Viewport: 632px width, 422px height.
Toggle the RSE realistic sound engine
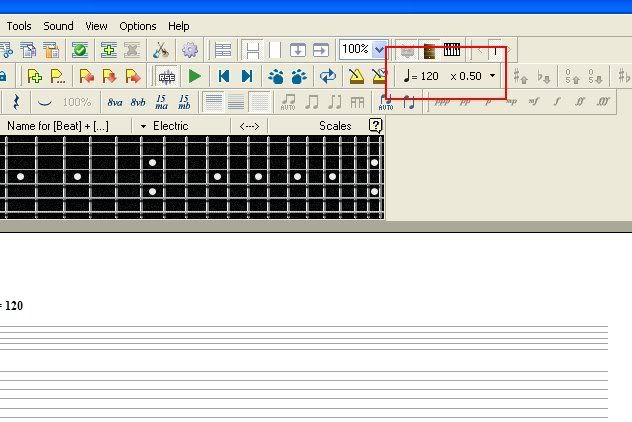point(167,76)
